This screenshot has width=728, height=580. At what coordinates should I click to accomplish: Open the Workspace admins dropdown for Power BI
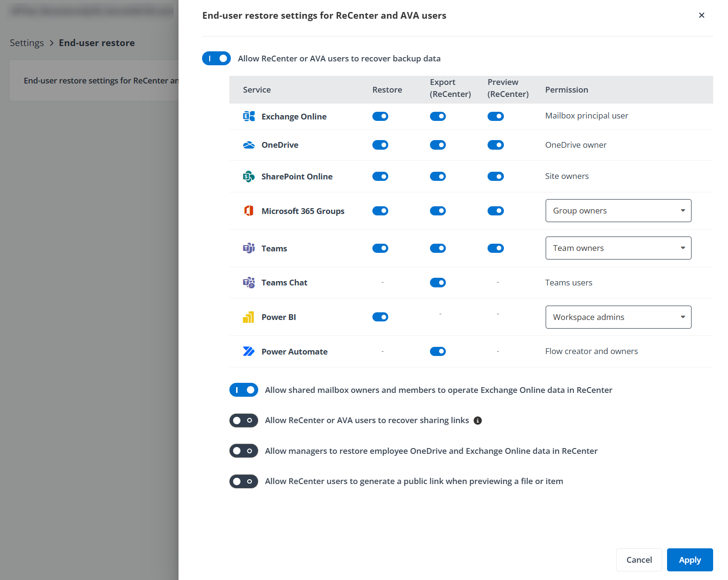[x=618, y=317]
